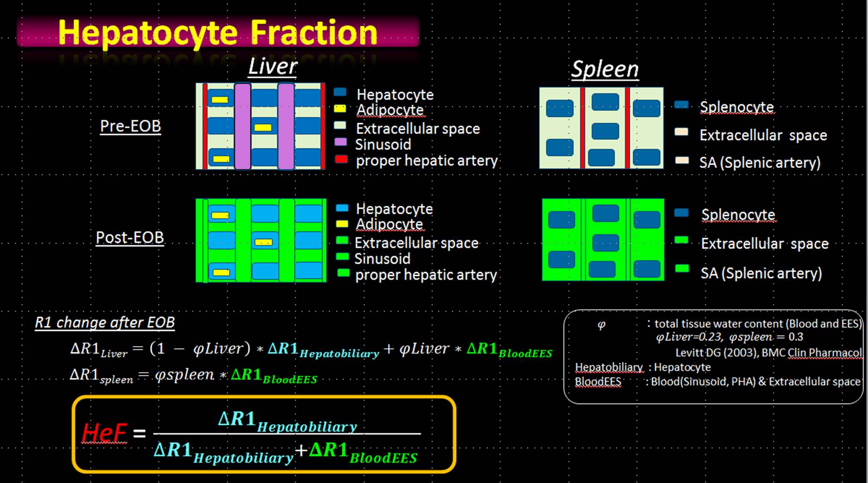This screenshot has height=483, width=868.
Task: Click the Pre-EOB row label
Action: pyautogui.click(x=131, y=126)
